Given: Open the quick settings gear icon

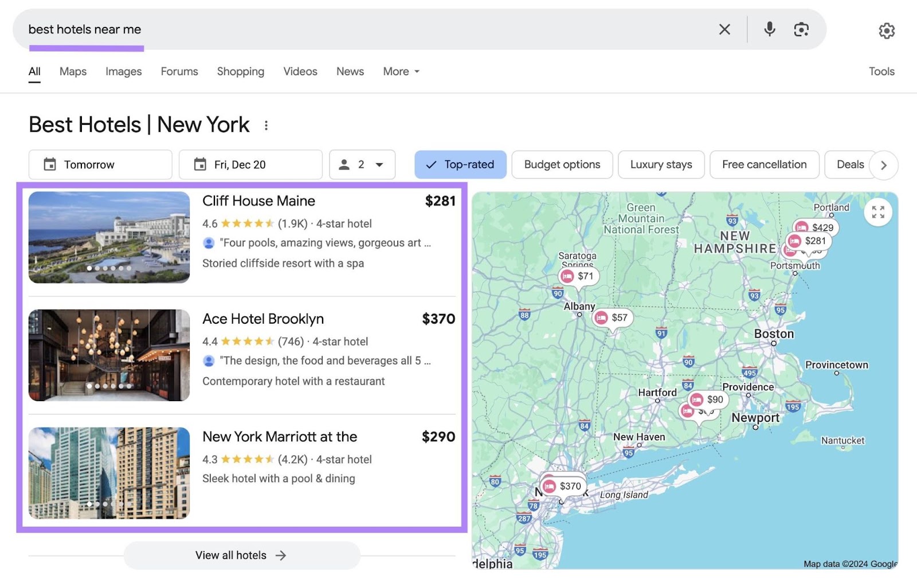Looking at the screenshot, I should click(x=887, y=30).
